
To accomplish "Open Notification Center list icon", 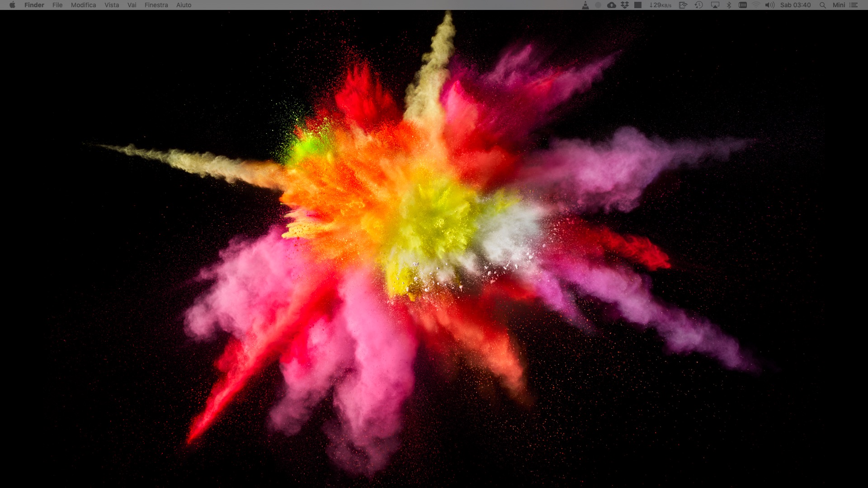I will point(854,5).
